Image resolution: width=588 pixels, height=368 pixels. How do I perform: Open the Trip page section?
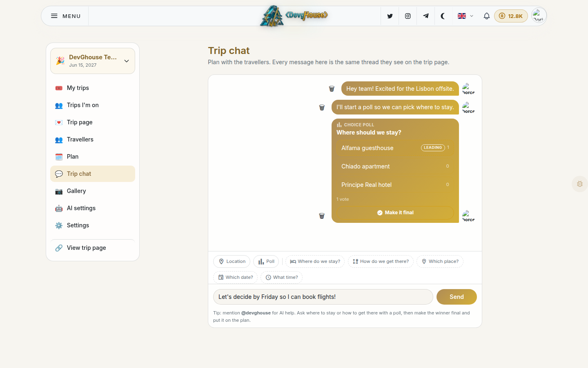[x=93, y=122]
